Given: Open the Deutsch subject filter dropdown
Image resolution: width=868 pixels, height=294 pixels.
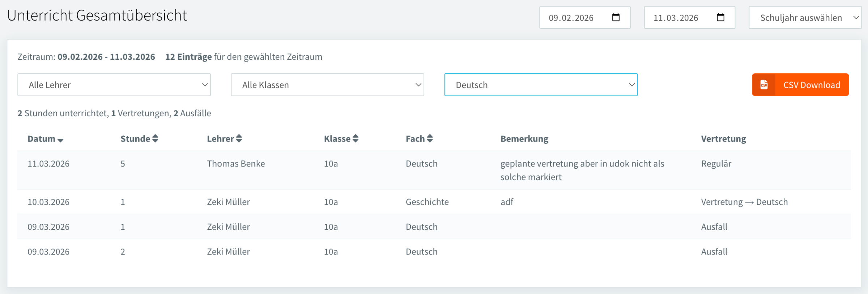Looking at the screenshot, I should 541,85.
